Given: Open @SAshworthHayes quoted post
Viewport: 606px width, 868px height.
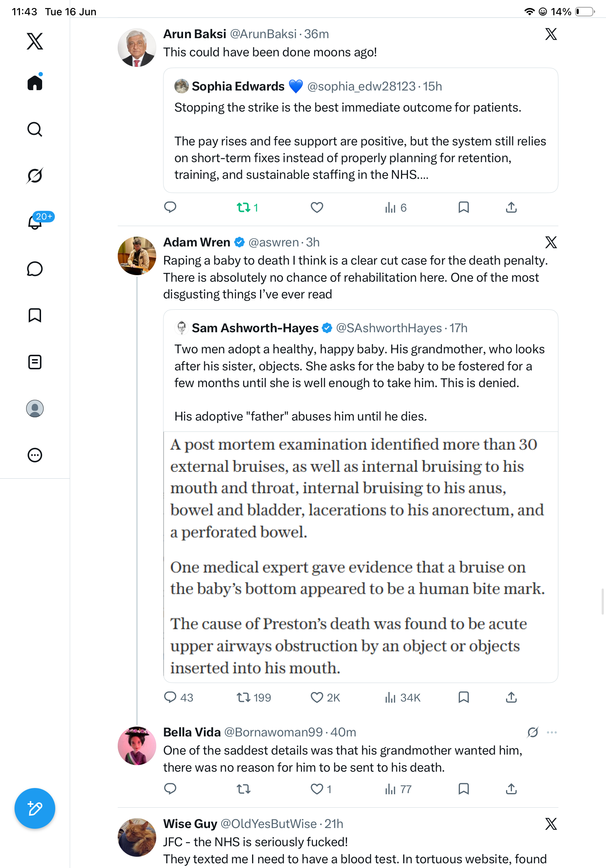Looking at the screenshot, I should [x=360, y=370].
